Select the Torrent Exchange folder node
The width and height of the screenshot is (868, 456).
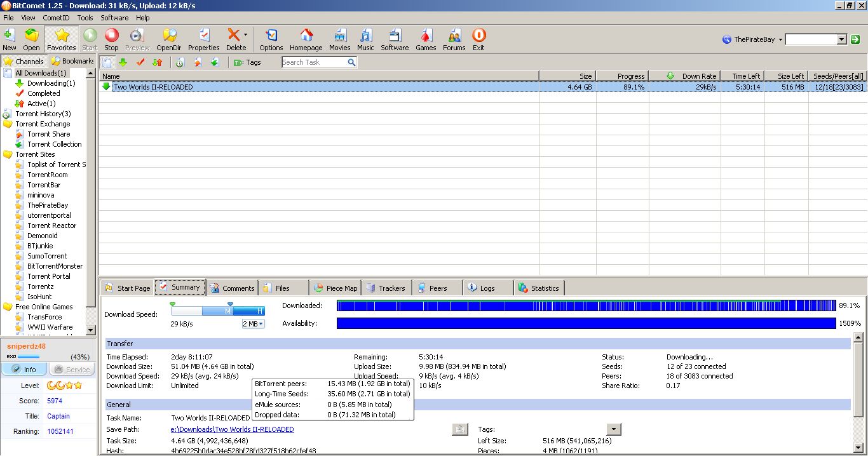43,124
